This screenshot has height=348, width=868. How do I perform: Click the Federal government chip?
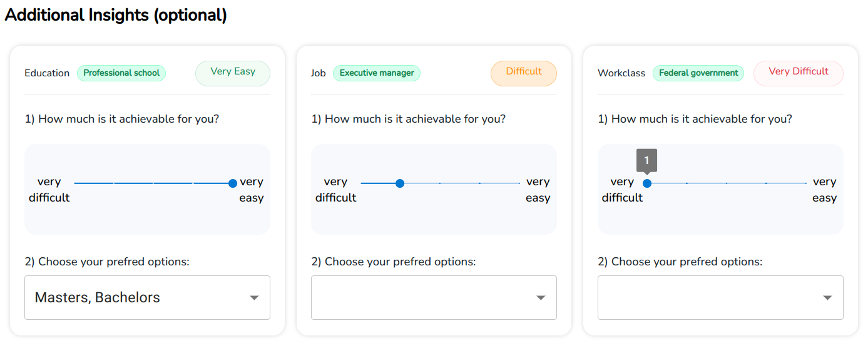coord(698,73)
